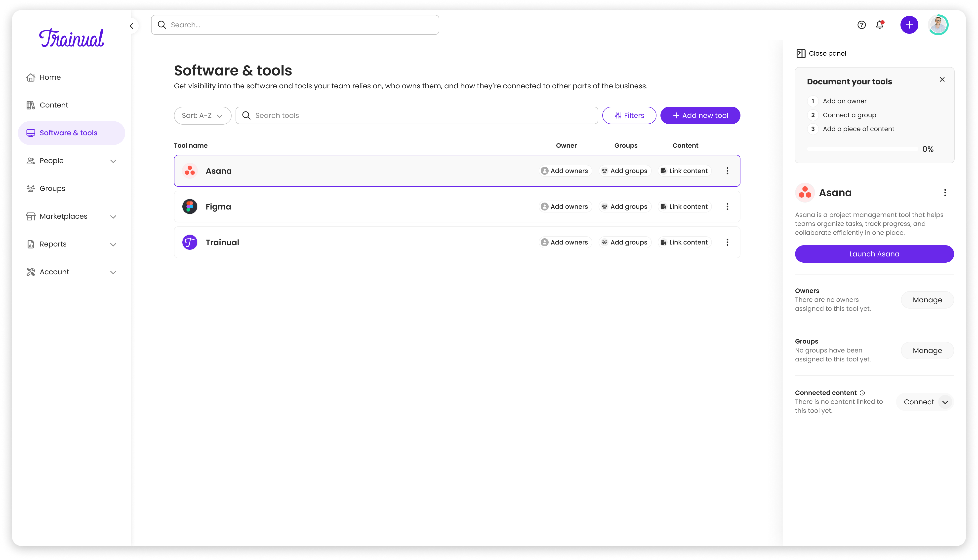Collapse the sidebar with the left chevron
The width and height of the screenshot is (978, 560).
tap(132, 26)
